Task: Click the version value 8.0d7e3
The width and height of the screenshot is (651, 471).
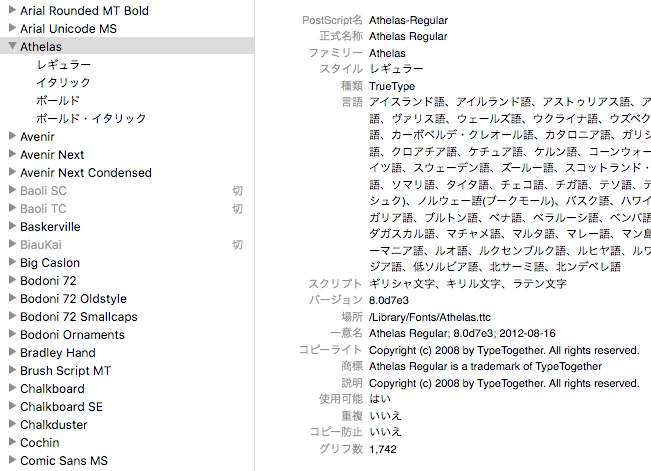Action: (389, 300)
